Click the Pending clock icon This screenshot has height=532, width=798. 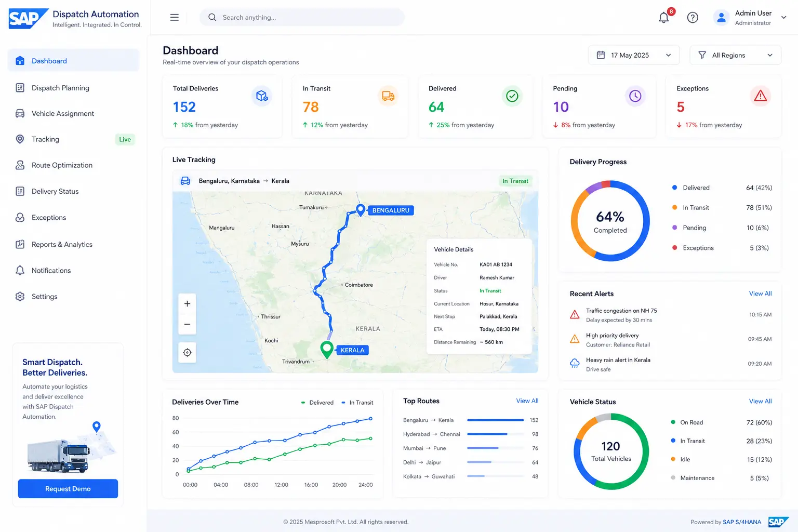coord(635,96)
